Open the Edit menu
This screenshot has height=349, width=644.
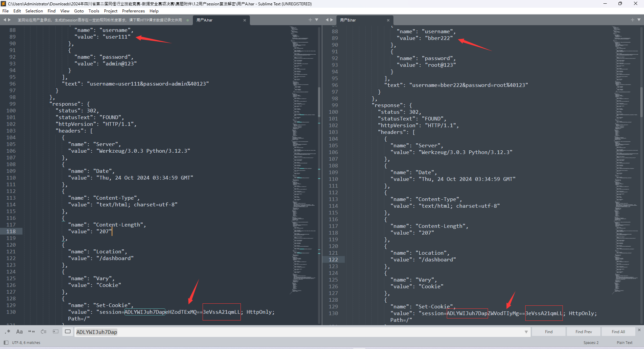[17, 11]
